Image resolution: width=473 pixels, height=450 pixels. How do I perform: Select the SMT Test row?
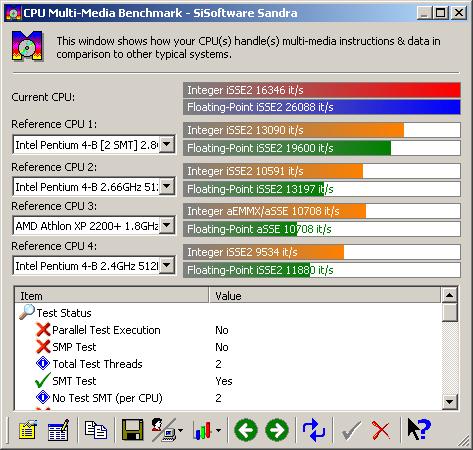tap(228, 381)
